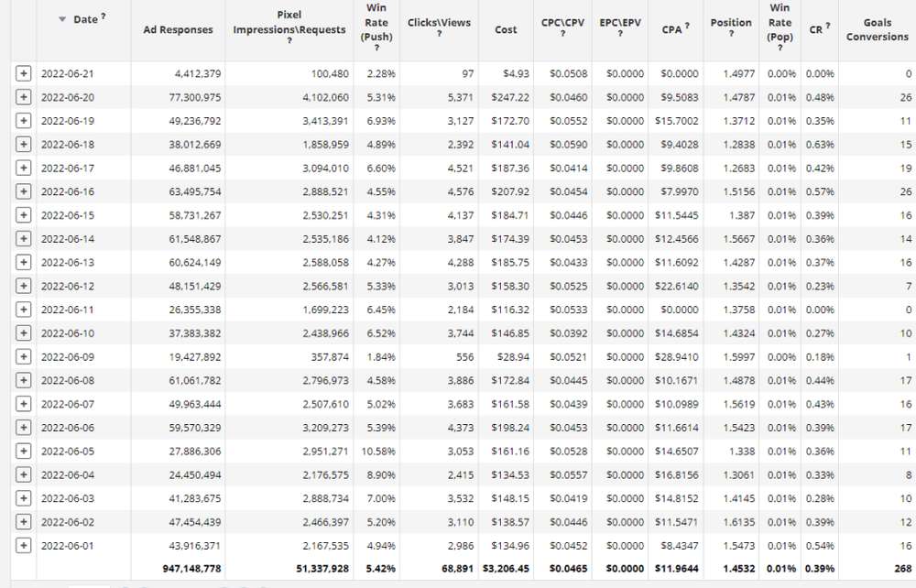Screen dimensions: 916x588
Task: Expand details for 2022-06-09
Action: (x=23, y=356)
